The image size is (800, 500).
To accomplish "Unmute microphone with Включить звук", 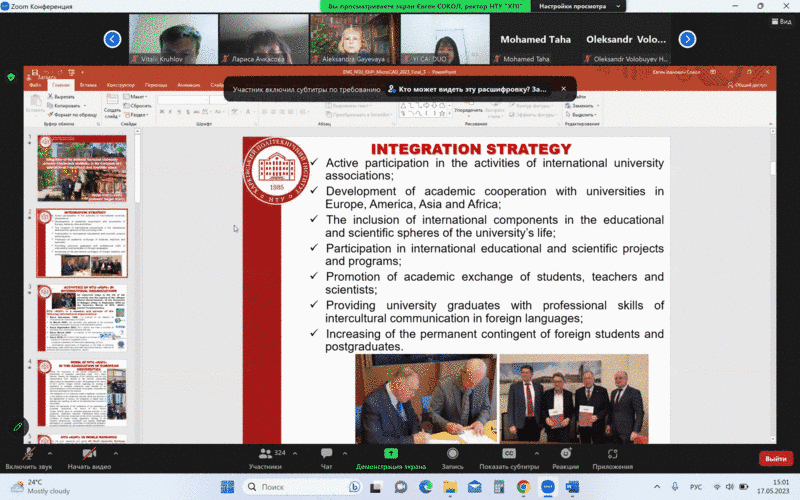I will [x=28, y=457].
